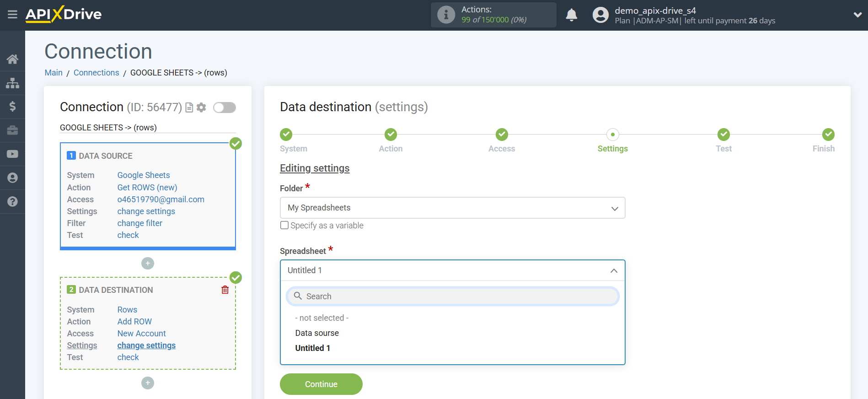
Task: Open the notifications bell
Action: [571, 15]
